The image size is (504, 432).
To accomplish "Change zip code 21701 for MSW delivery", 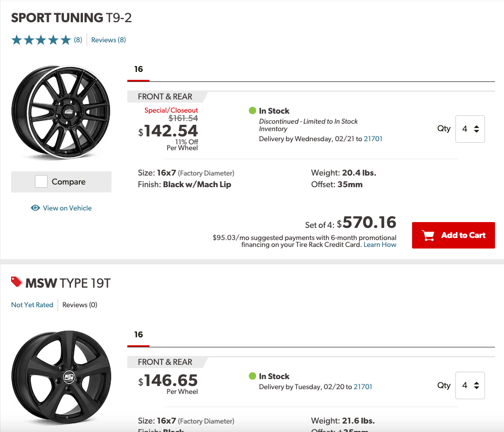I will point(363,387).
